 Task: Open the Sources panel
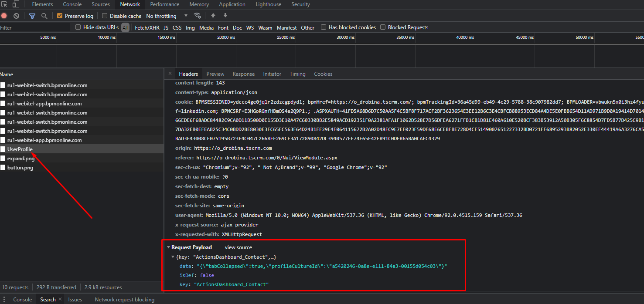click(x=101, y=4)
